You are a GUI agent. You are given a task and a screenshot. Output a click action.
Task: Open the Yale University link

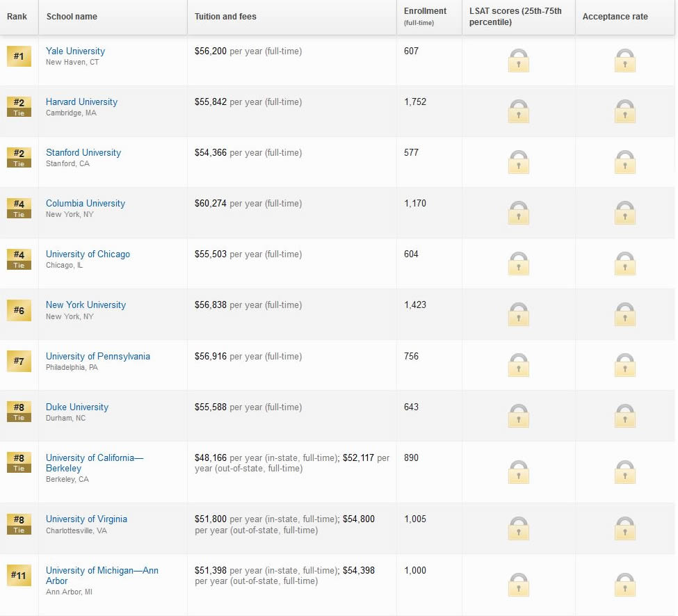[x=75, y=51]
